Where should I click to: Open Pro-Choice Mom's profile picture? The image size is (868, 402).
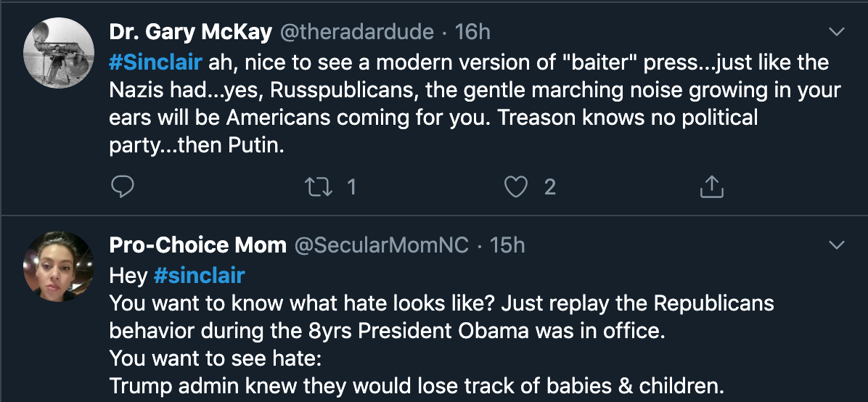tap(59, 266)
